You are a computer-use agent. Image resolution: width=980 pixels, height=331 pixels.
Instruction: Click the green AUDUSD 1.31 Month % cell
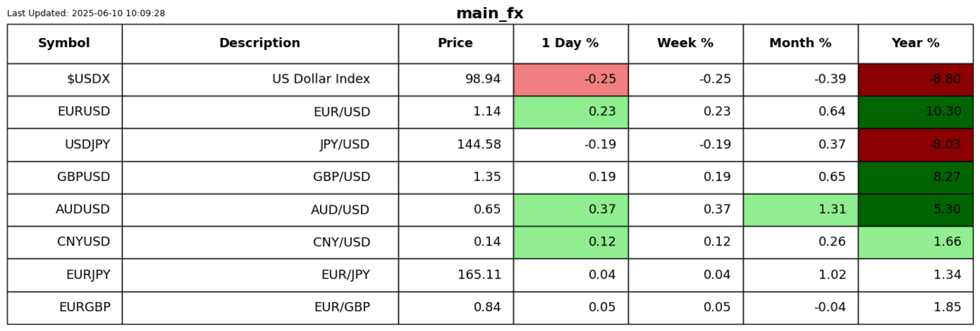coord(800,210)
